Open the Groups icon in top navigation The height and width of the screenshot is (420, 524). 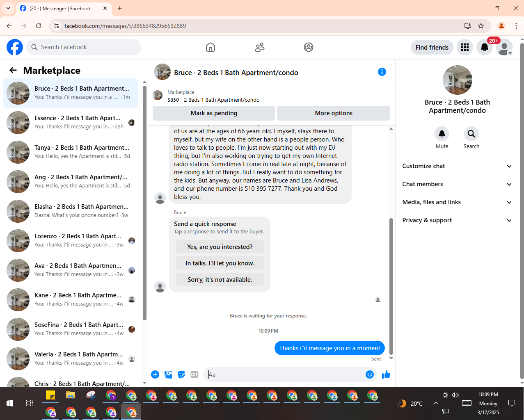tap(309, 47)
